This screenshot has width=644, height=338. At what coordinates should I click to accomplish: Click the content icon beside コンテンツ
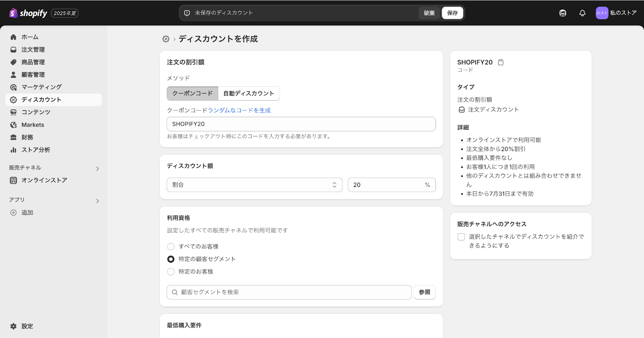pos(13,112)
